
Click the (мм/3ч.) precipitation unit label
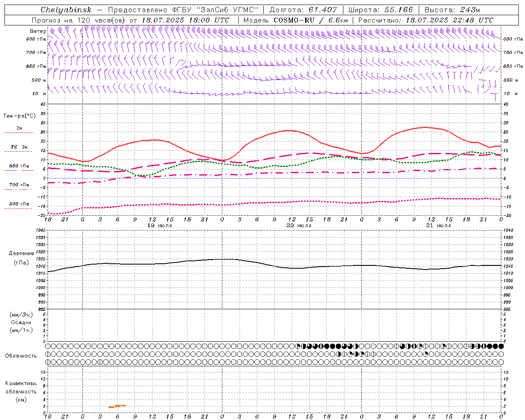tap(21, 315)
